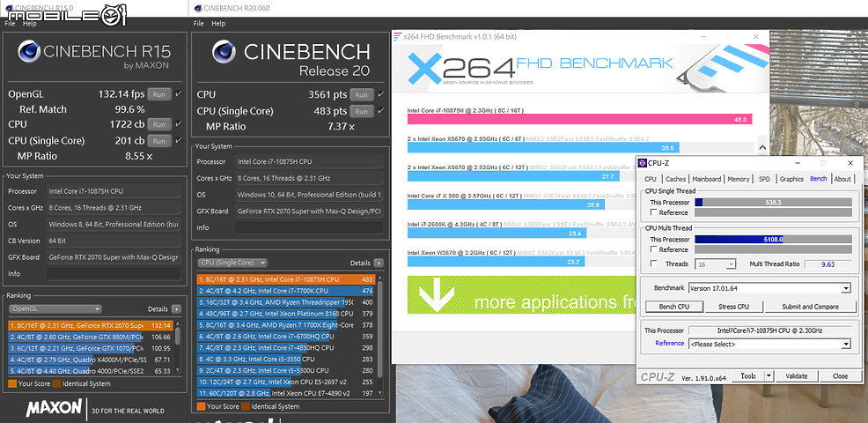Click the Multi Thread Ratio 9.63 value
This screenshot has height=423, width=868.
[828, 264]
